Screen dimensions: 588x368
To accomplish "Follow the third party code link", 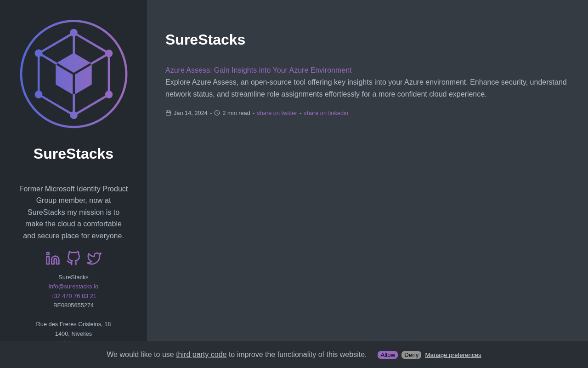I will tap(201, 354).
